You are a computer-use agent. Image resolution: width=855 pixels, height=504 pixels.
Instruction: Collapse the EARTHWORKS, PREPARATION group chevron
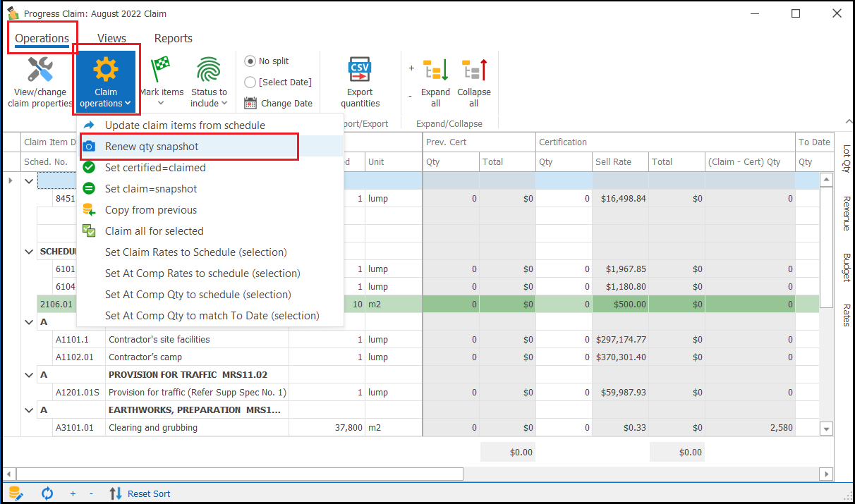click(x=29, y=410)
